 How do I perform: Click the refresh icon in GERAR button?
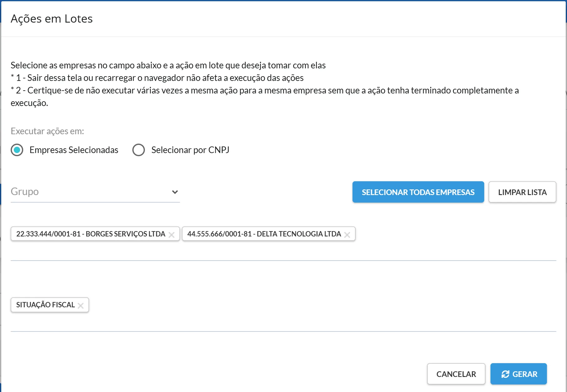coord(505,374)
